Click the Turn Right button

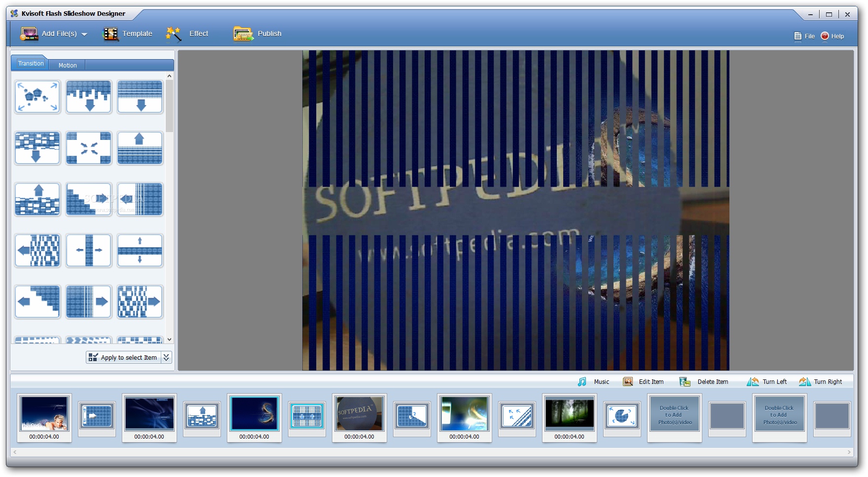821,382
